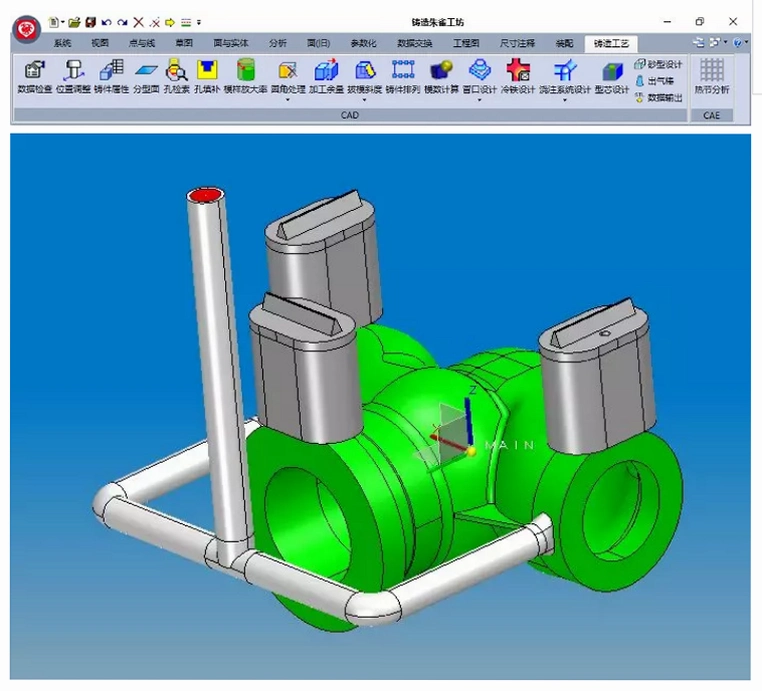
Task: Switch to the 分析 ribbon tab
Action: click(x=278, y=43)
